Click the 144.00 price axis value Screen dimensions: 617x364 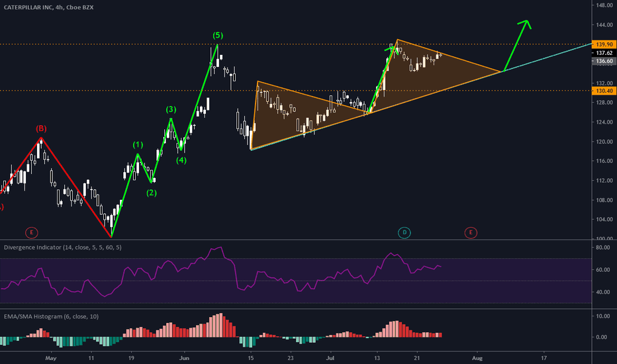point(604,24)
